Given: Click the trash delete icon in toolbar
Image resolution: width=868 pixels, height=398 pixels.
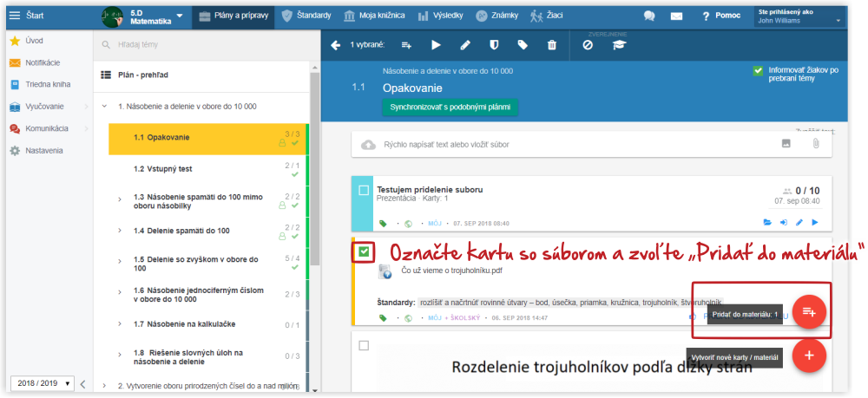Looking at the screenshot, I should 552,45.
